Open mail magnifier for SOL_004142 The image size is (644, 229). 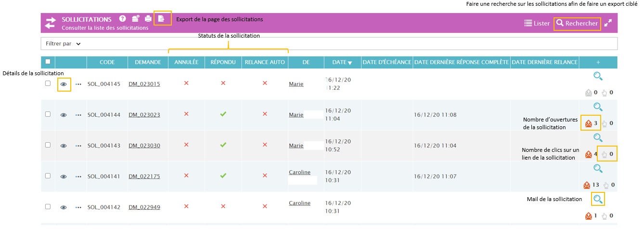click(x=598, y=199)
